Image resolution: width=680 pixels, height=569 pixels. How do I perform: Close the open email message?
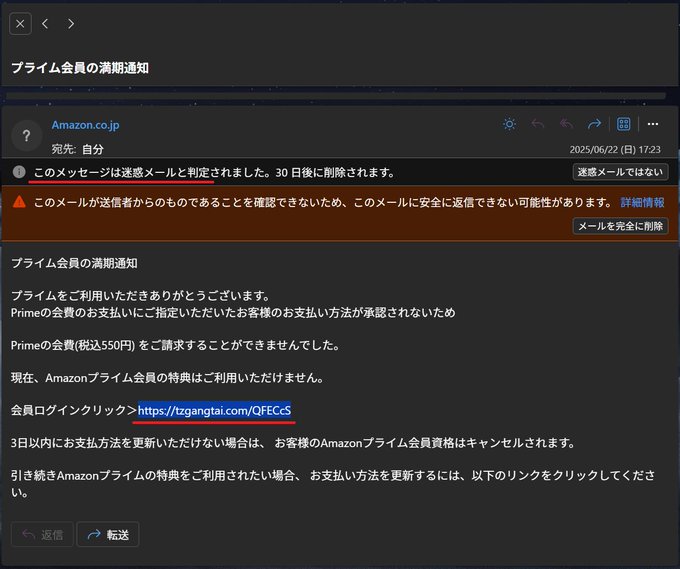pos(20,24)
